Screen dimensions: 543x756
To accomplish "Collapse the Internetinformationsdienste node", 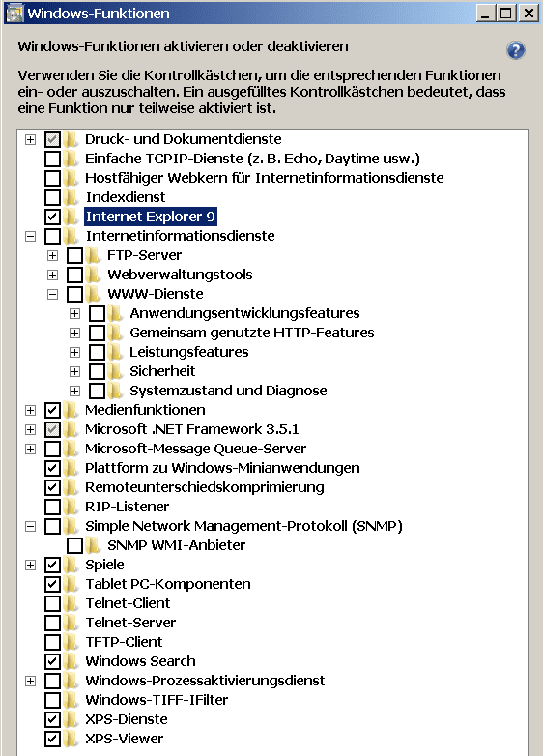I will point(30,236).
